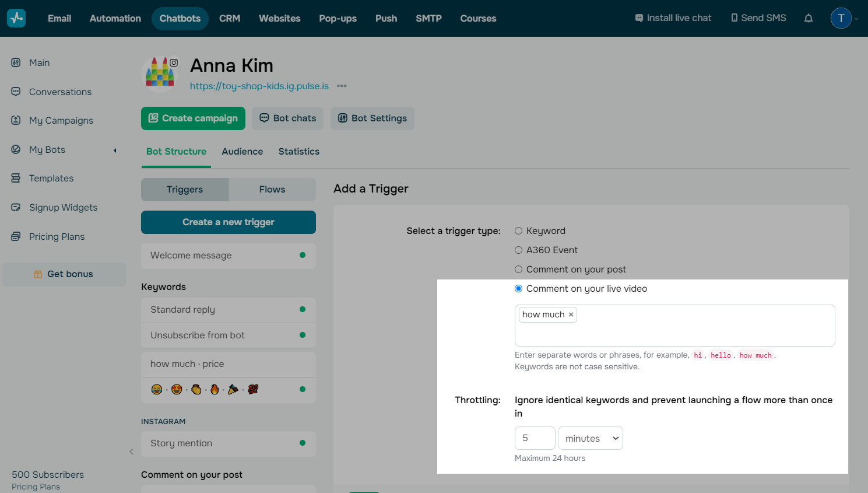Remove the "how much" keyword tag

point(571,314)
